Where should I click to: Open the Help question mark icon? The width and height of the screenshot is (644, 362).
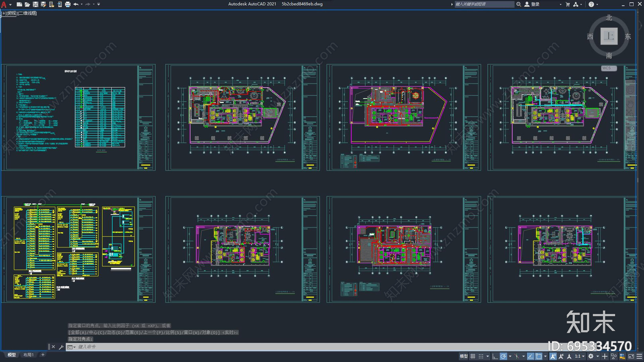pyautogui.click(x=591, y=4)
